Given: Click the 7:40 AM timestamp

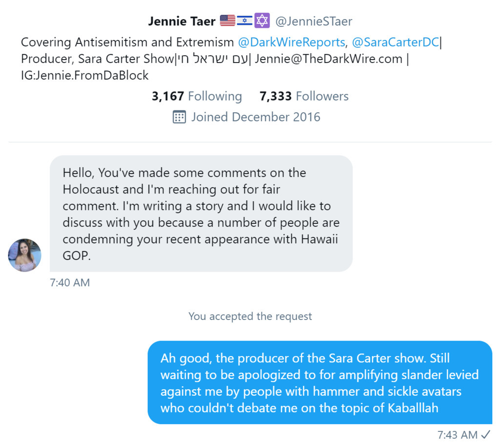Looking at the screenshot, I should [70, 282].
